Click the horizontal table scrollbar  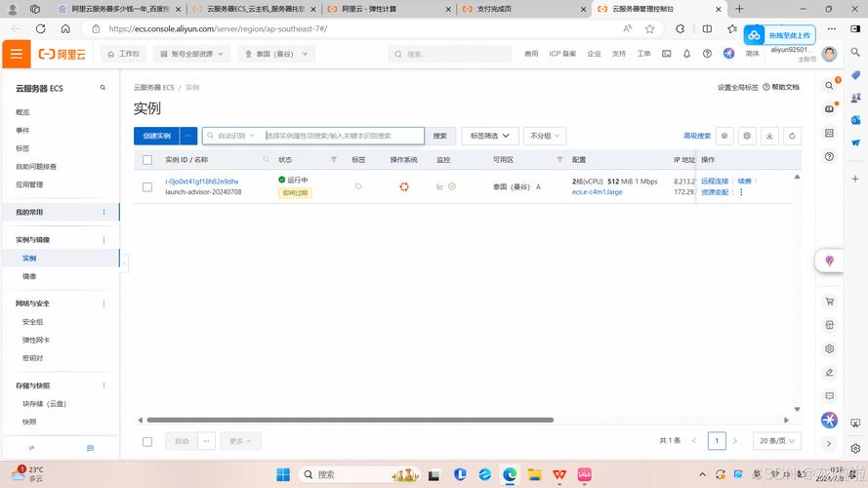(350, 420)
